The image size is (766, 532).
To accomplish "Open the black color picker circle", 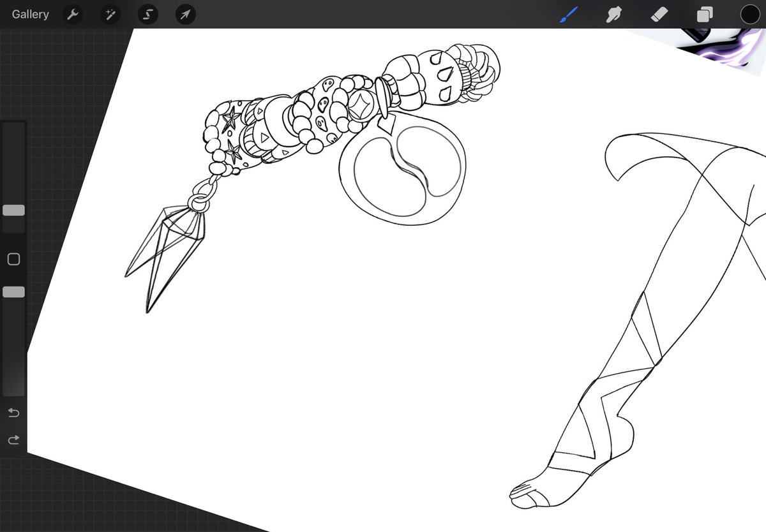I will pos(750,14).
